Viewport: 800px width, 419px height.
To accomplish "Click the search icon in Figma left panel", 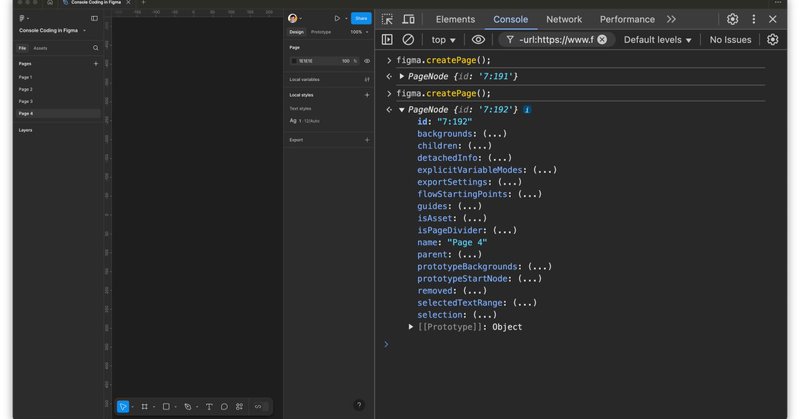I will click(95, 48).
